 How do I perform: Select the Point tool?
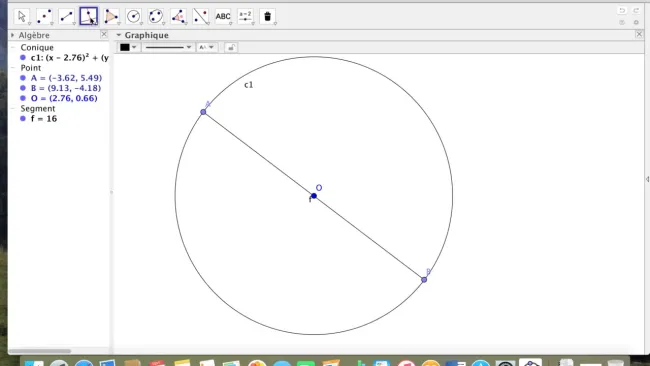pos(44,17)
